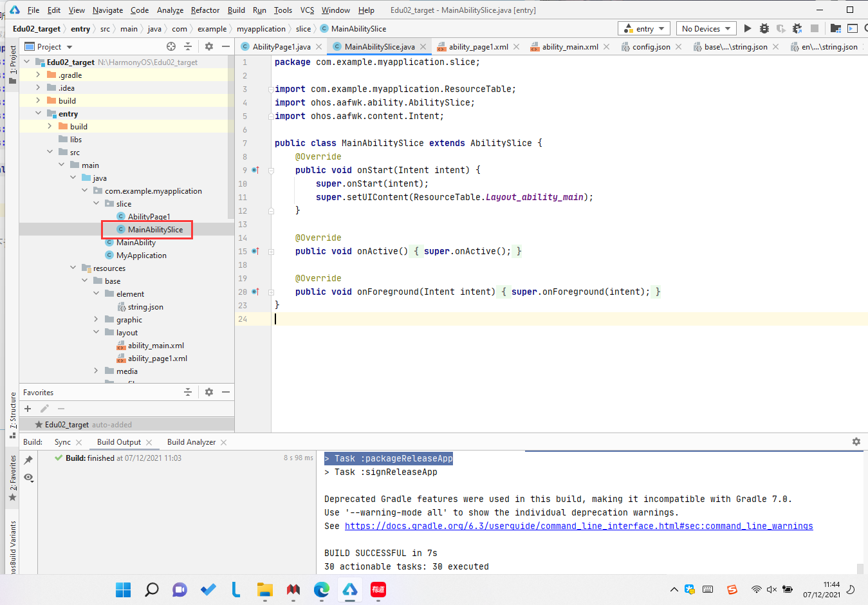Viewport: 868px width, 605px height.
Task: Open the VCS menu
Action: tap(307, 10)
